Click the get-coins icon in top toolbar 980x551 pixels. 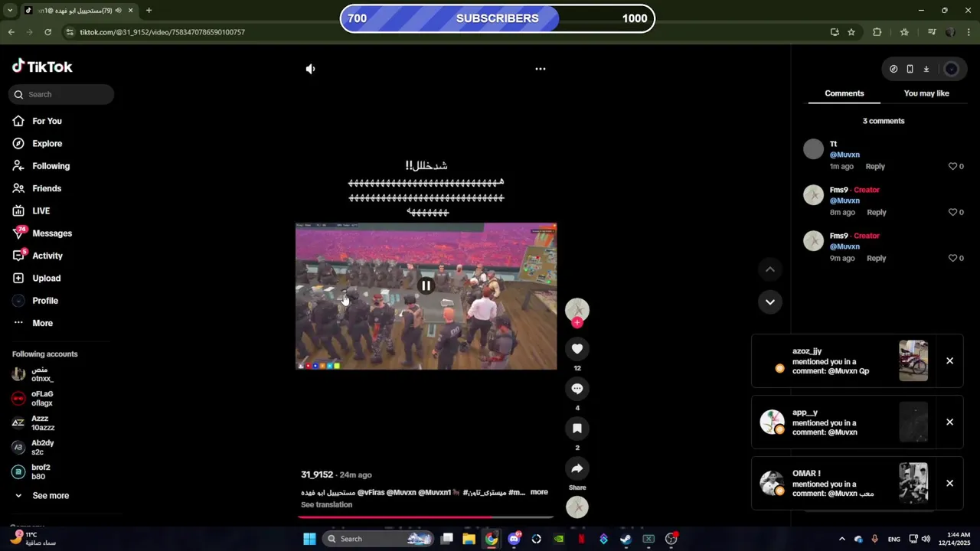893,69
